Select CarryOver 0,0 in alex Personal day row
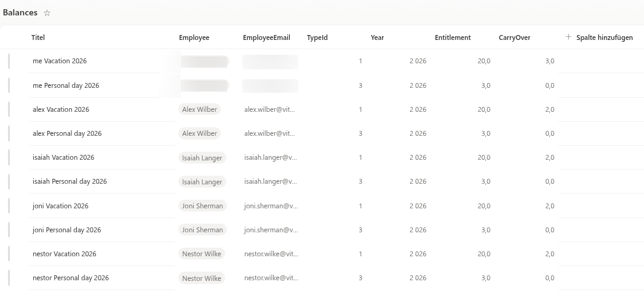 (549, 133)
